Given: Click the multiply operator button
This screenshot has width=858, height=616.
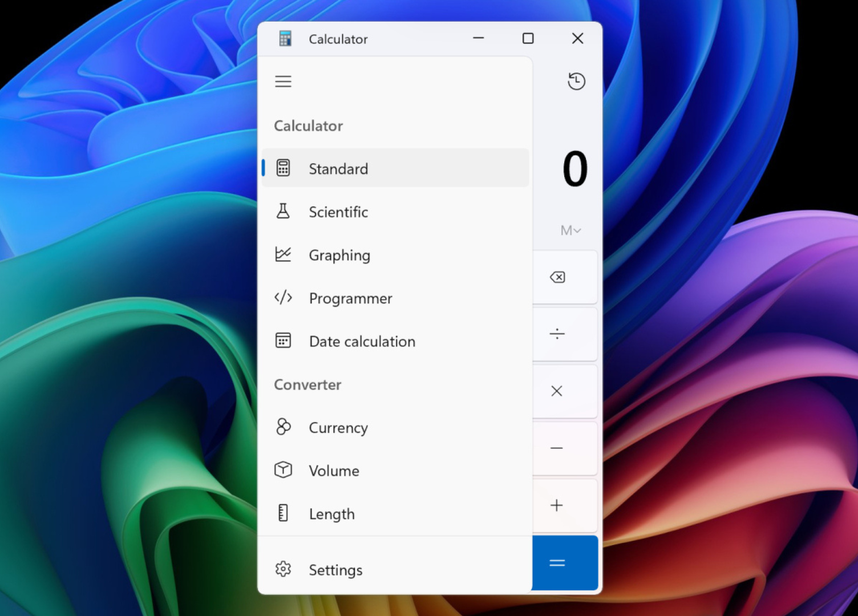Looking at the screenshot, I should tap(557, 391).
